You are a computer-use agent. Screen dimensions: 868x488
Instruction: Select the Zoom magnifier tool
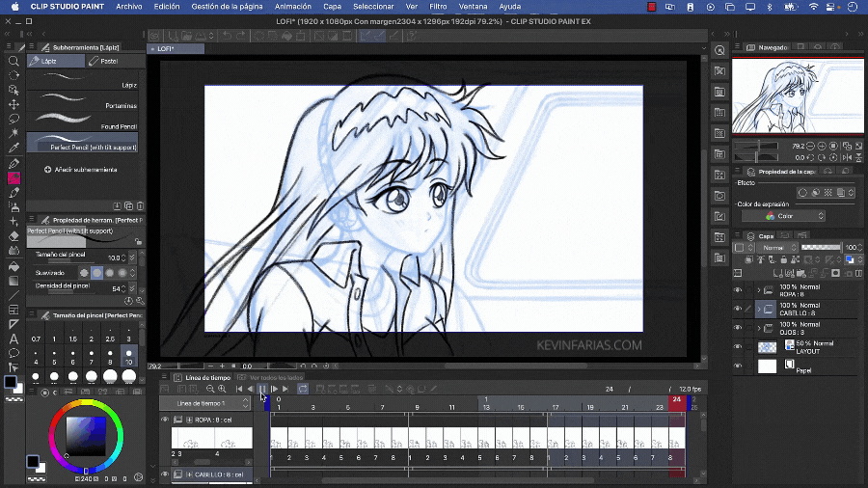(14, 61)
